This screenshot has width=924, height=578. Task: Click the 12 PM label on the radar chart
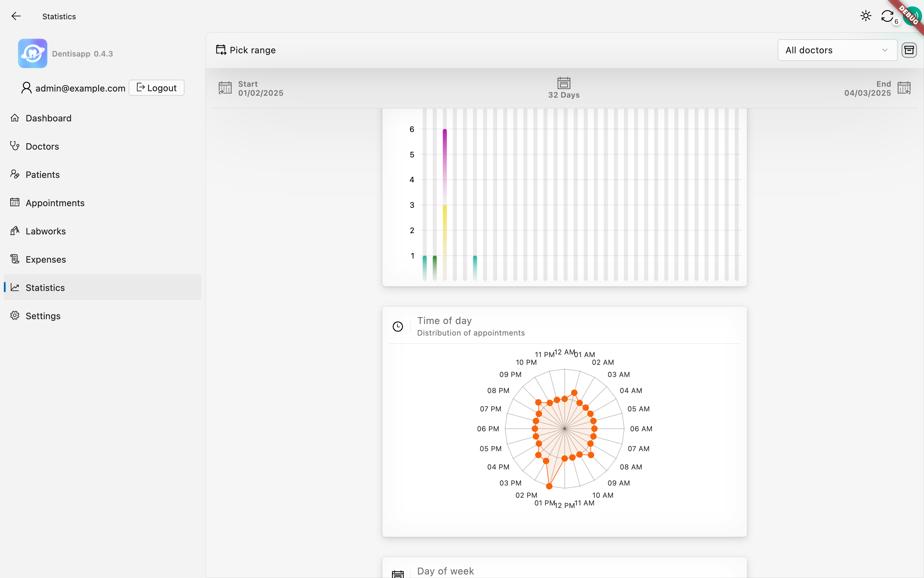point(565,505)
